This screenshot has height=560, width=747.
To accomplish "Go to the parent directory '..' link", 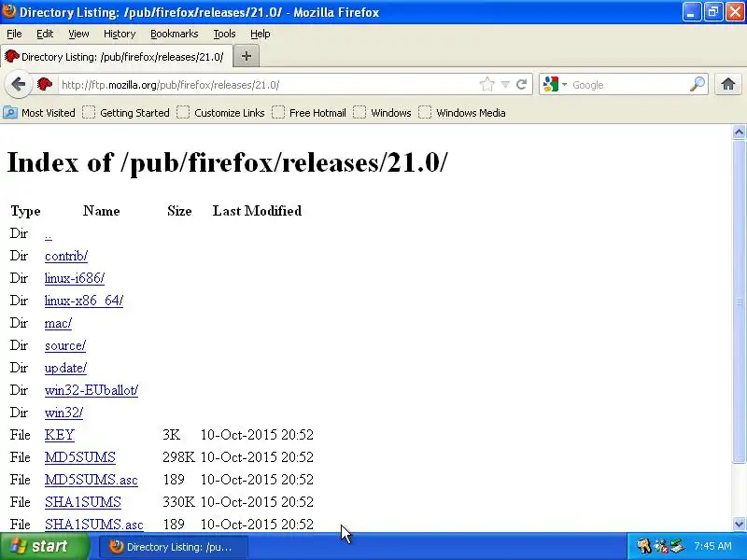I will [49, 234].
